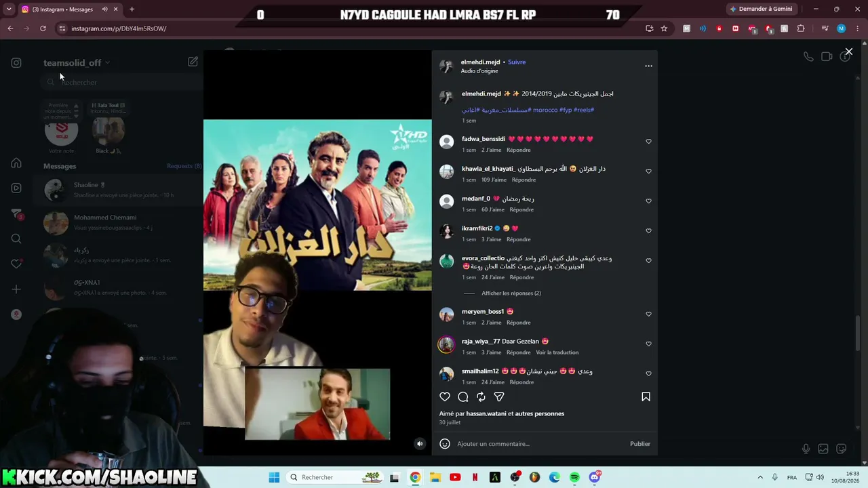
Task: Translate raja_wiya__77's comment
Action: [x=557, y=352]
